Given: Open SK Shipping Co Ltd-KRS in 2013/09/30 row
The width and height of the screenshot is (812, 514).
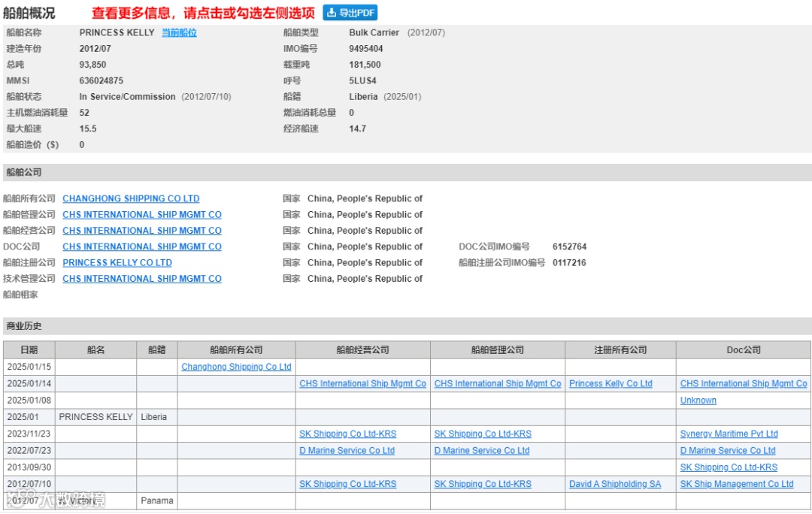Looking at the screenshot, I should (x=729, y=467).
